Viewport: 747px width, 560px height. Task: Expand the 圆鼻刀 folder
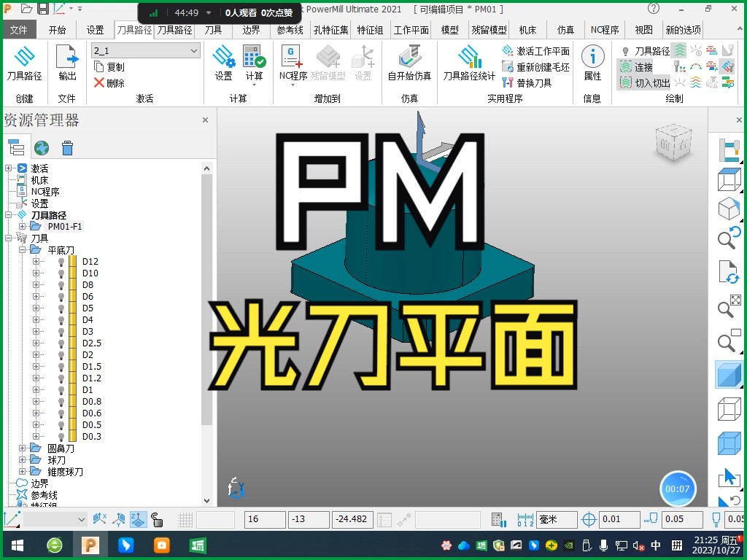click(x=22, y=448)
